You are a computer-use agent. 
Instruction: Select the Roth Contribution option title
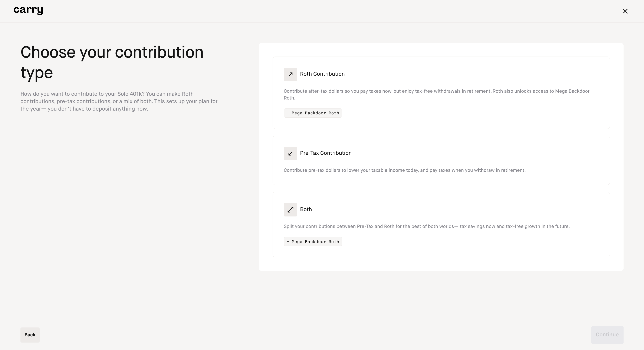point(322,74)
